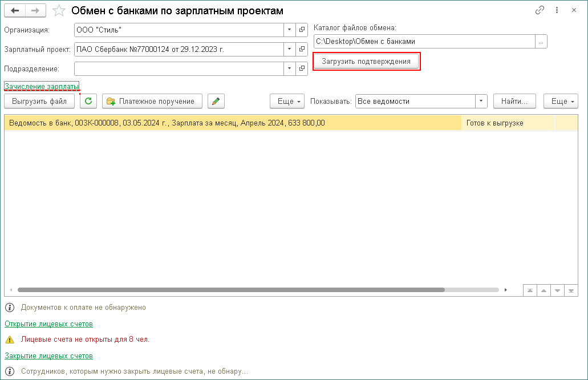The image size is (588, 380).
Task: Click Загрузить подтверждения button
Action: [366, 62]
